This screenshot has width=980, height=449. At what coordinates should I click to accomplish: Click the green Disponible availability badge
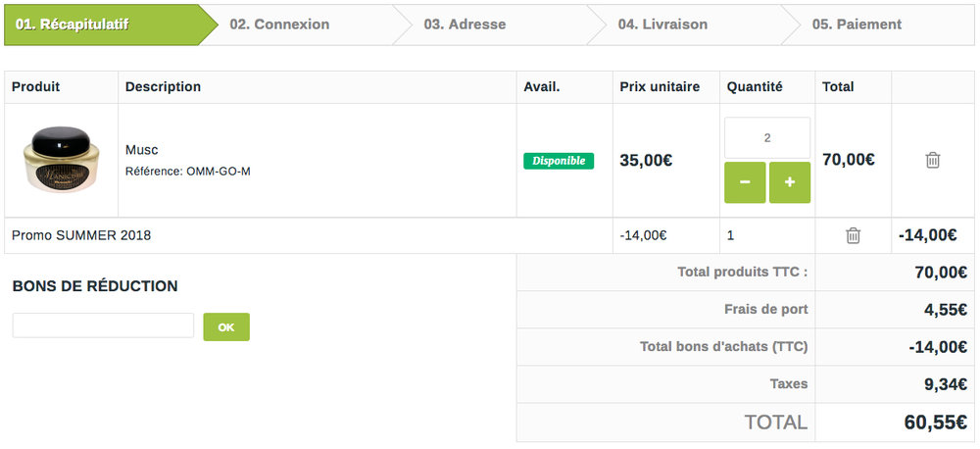point(559,161)
